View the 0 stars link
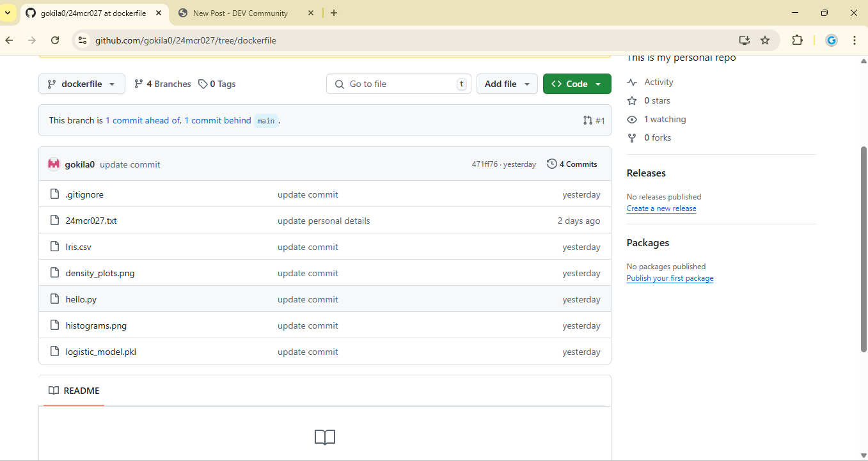The width and height of the screenshot is (868, 461). (649, 100)
